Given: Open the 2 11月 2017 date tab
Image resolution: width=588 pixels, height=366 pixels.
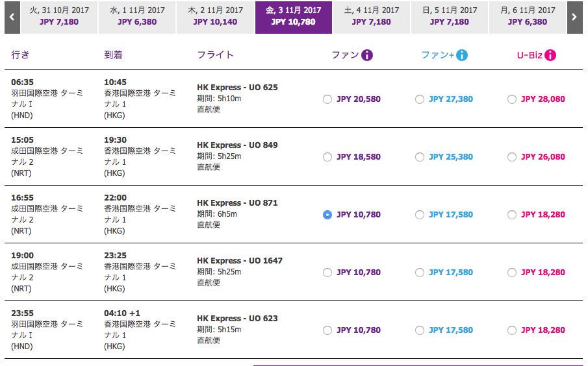Looking at the screenshot, I should (x=215, y=17).
